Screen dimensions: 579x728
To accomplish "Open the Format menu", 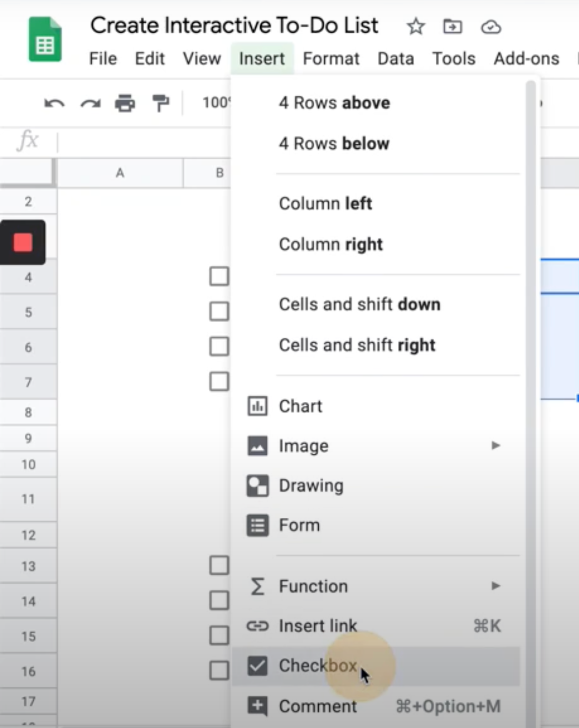I will click(x=331, y=59).
